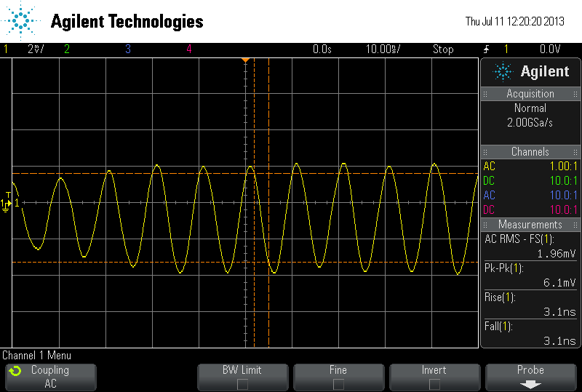Click the rising edge trigger icon
This screenshot has width=582, height=392.
pos(486,49)
